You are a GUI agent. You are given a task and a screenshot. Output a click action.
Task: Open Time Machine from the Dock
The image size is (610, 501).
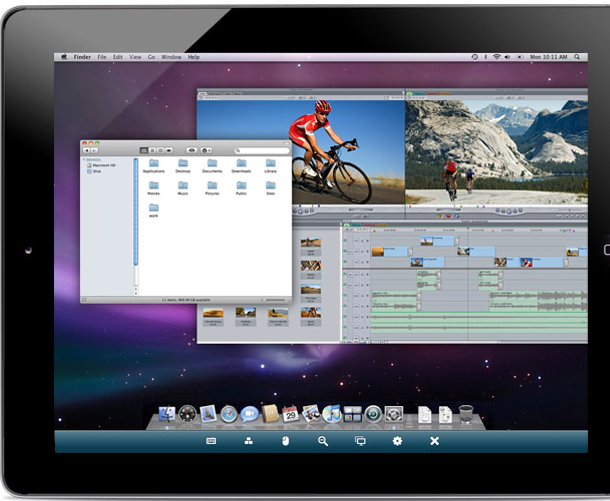tap(373, 414)
